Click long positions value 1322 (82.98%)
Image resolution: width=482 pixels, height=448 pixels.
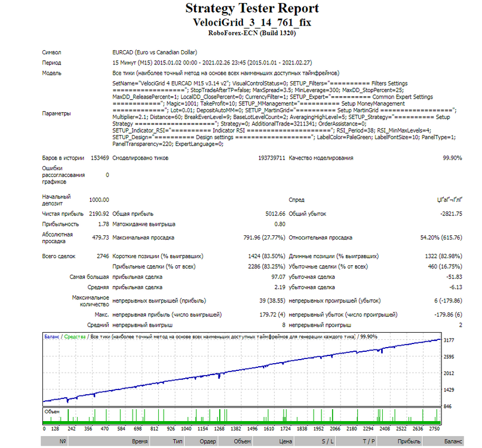[x=444, y=256]
